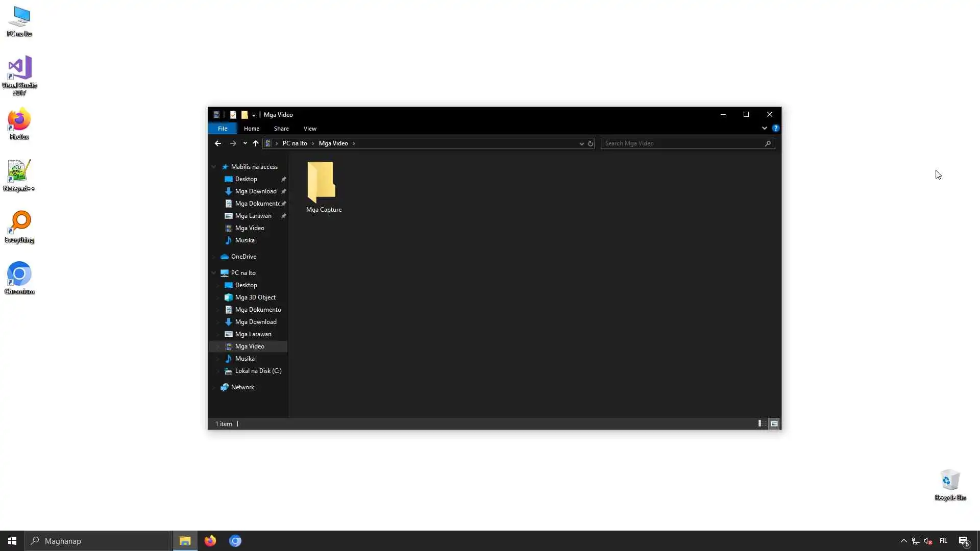Click the Up one level arrow

click(256, 143)
